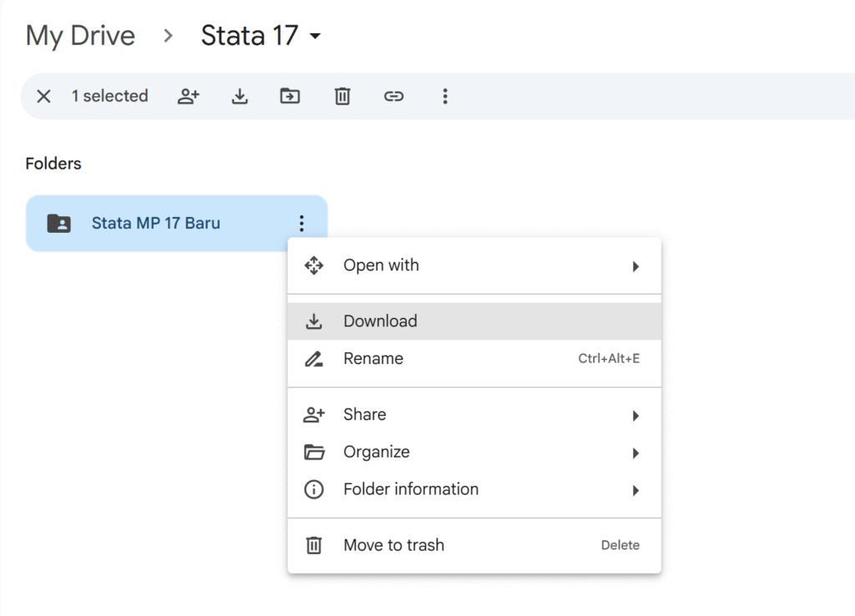The width and height of the screenshot is (855, 616).
Task: Click the three-dot menu on Stata MP 17 Baru
Action: click(301, 223)
